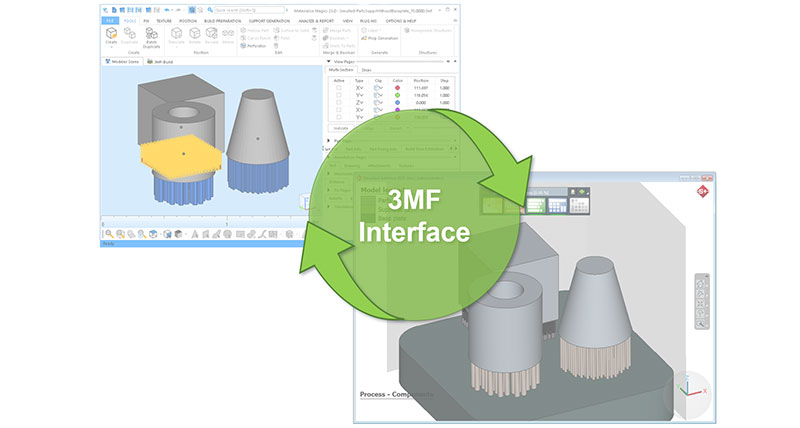
Task: Click the green list view button in simulation window
Action: (536, 206)
